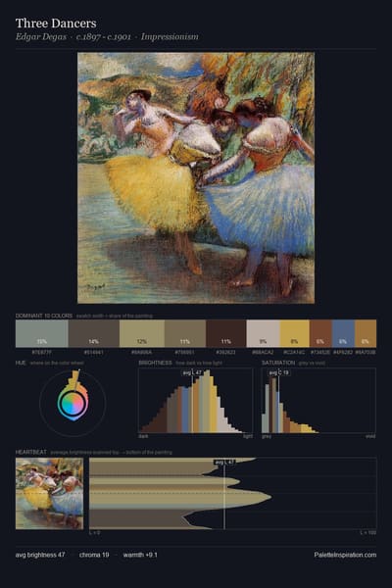Open the main Three Dancers painting image
This screenshot has height=588, width=392.
[x=196, y=177]
